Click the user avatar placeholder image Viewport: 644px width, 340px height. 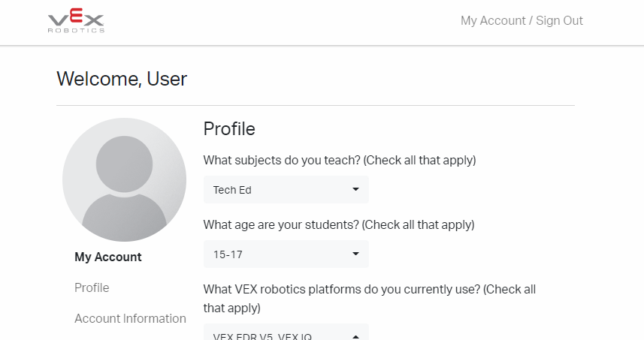[x=125, y=179]
